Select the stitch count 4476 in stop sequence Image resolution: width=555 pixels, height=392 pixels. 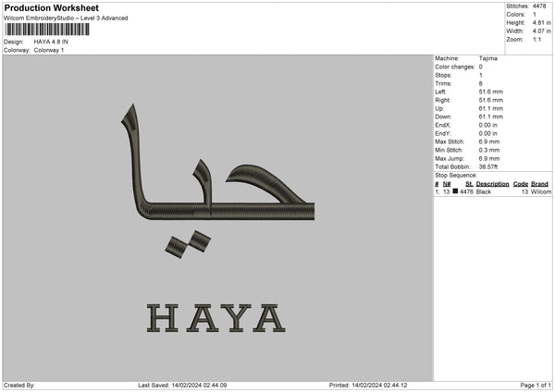click(x=466, y=191)
